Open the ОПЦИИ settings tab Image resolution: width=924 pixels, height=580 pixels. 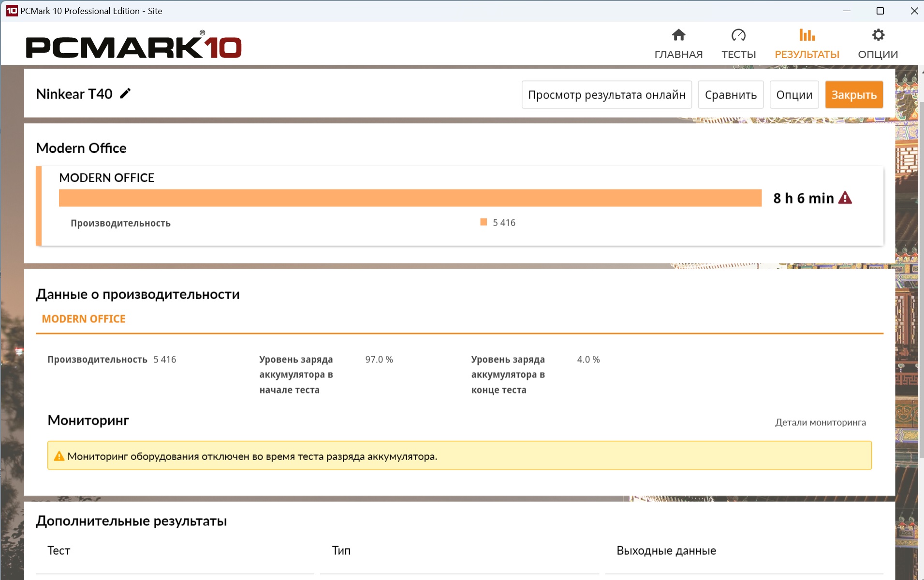[x=878, y=43]
